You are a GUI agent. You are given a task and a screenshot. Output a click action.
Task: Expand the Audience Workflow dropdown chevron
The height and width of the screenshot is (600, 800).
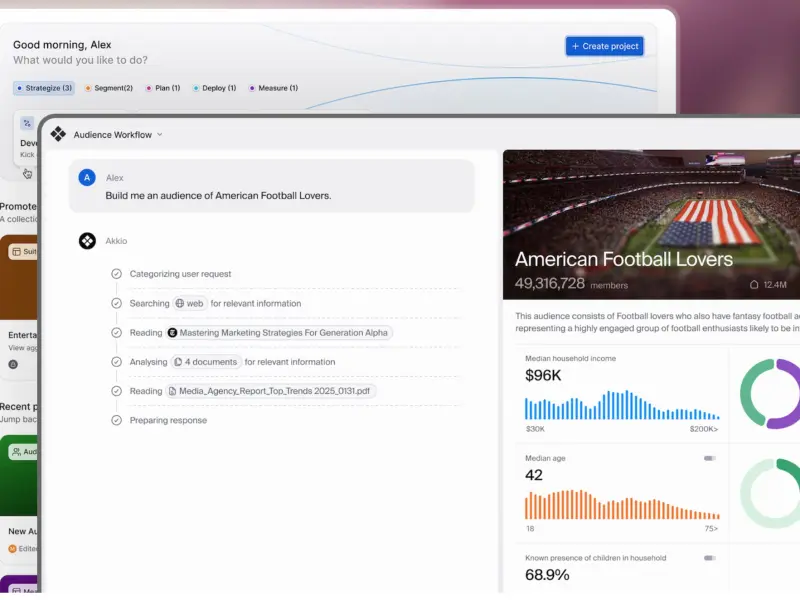tap(160, 134)
